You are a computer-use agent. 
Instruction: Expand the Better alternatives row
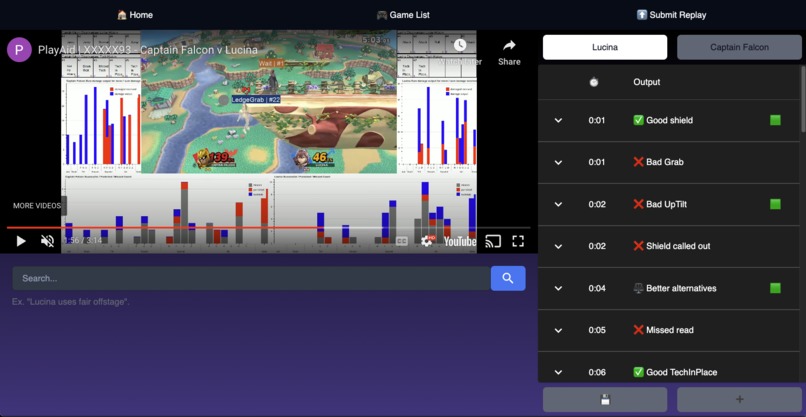coord(558,288)
